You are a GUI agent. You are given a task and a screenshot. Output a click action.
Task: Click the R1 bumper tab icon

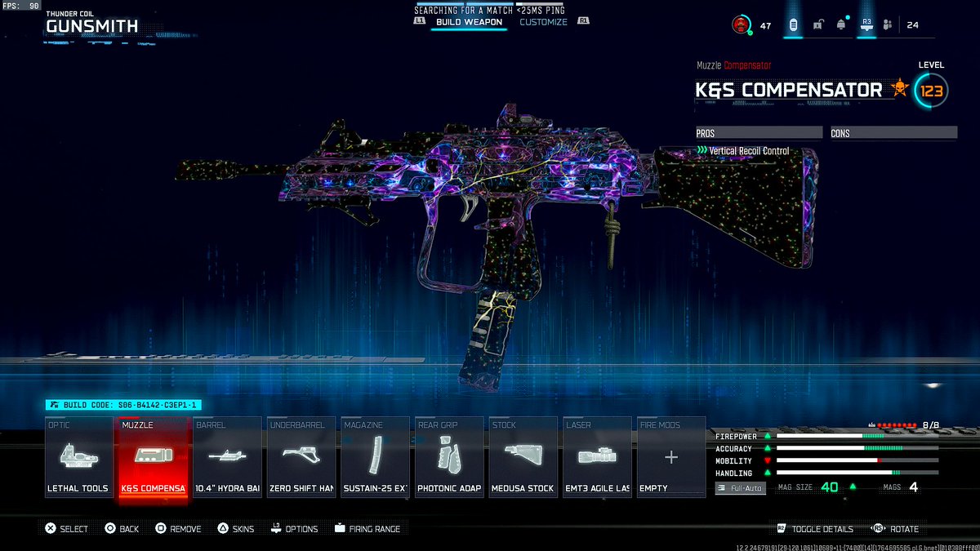584,22
